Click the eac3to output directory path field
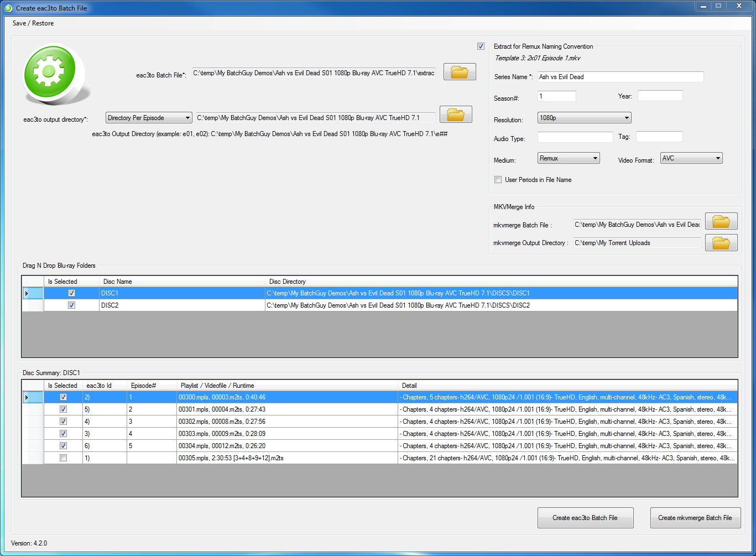Image resolution: width=756 pixels, height=556 pixels. pyautogui.click(x=315, y=118)
